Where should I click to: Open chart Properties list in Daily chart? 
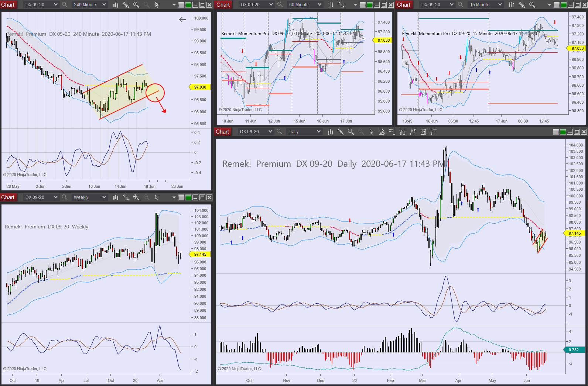click(x=434, y=132)
